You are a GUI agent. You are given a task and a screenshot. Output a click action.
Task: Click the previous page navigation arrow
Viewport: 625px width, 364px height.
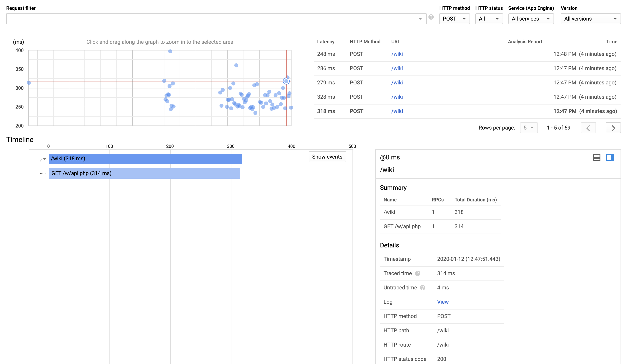click(x=588, y=127)
